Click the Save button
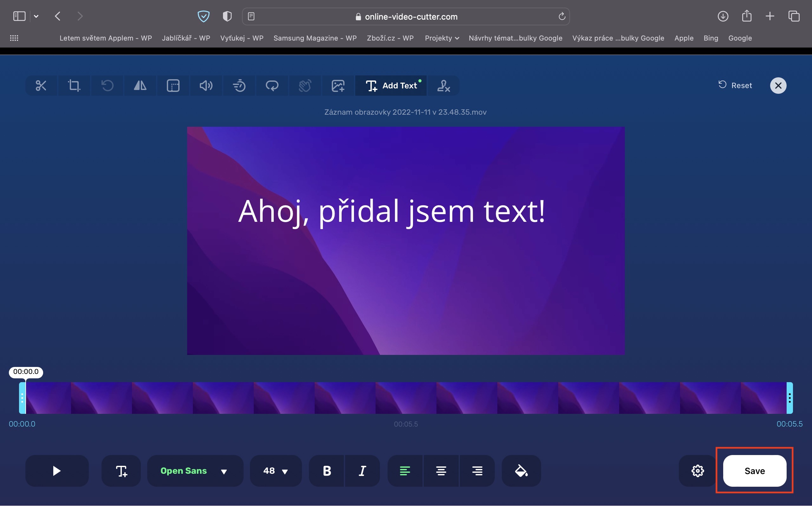812x507 pixels. pos(754,471)
